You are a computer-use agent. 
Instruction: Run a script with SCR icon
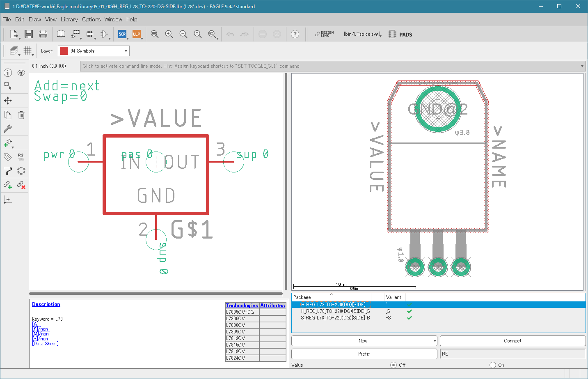122,34
